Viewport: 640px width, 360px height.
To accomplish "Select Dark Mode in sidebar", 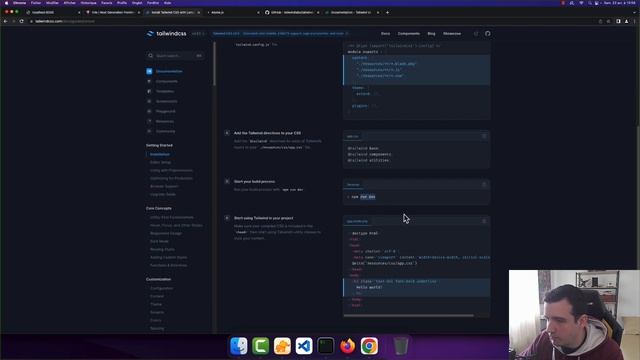I will coord(159,241).
